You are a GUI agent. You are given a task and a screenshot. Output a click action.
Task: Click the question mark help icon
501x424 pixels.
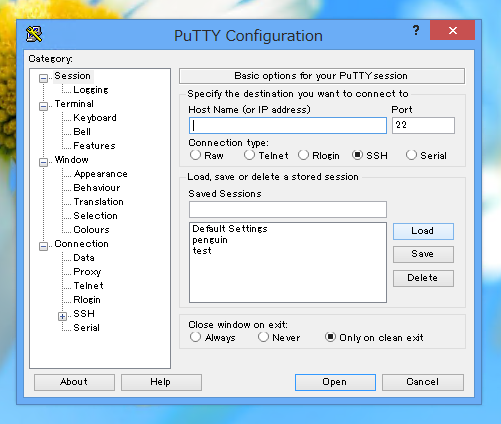click(416, 30)
